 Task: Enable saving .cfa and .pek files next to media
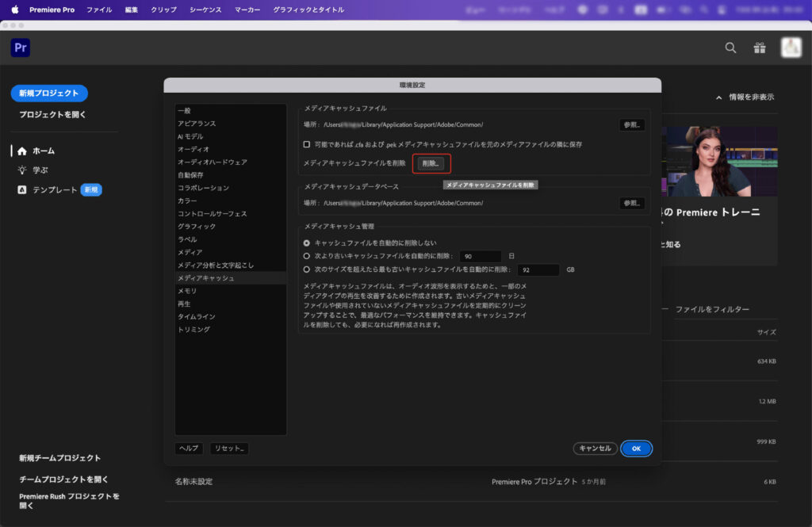(x=307, y=144)
